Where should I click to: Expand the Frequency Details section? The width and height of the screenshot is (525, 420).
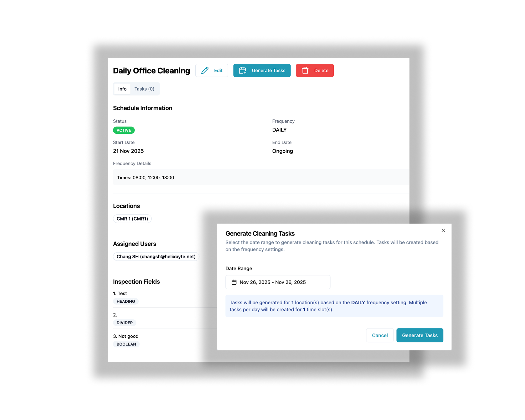(132, 163)
